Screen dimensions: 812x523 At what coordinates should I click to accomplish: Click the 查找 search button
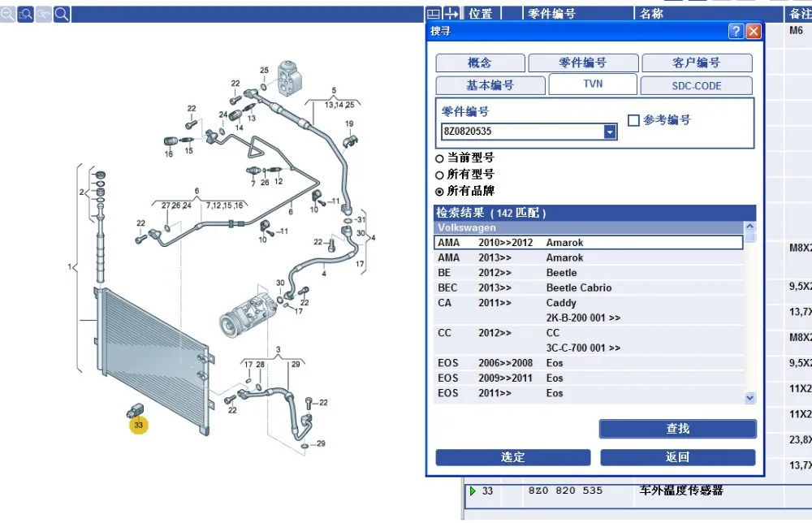(678, 429)
